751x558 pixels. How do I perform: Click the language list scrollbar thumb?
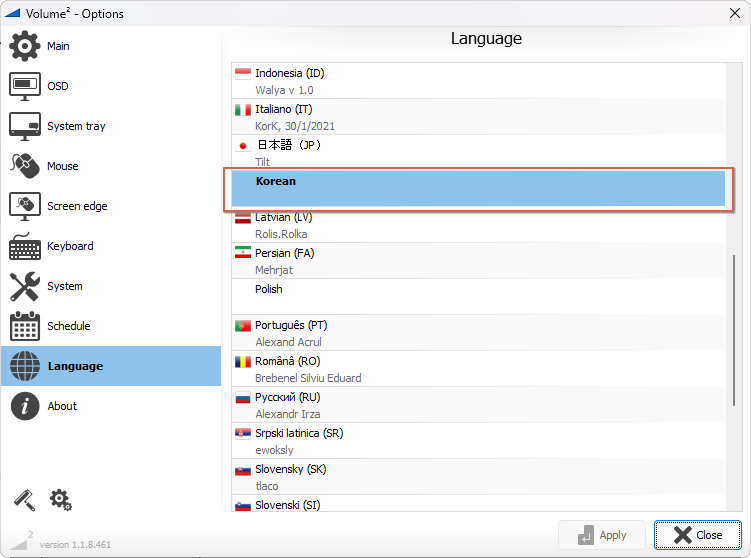(734, 330)
